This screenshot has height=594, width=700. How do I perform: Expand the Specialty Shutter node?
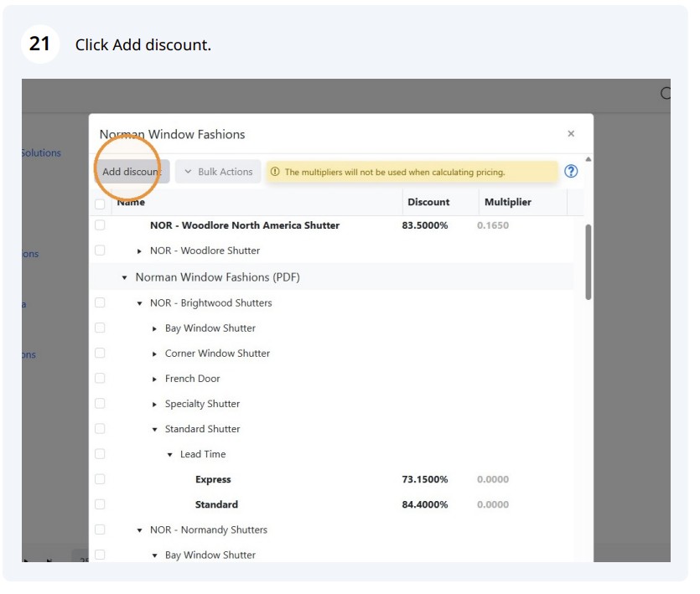tap(154, 405)
